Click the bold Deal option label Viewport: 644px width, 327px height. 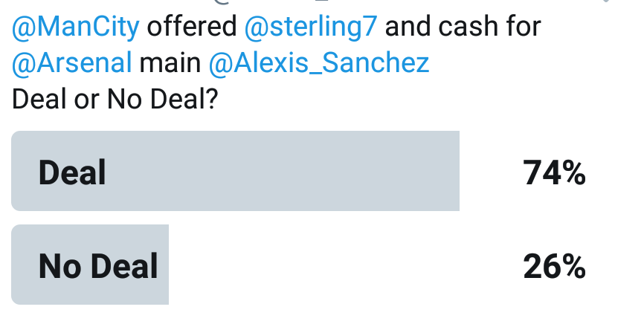tap(72, 172)
